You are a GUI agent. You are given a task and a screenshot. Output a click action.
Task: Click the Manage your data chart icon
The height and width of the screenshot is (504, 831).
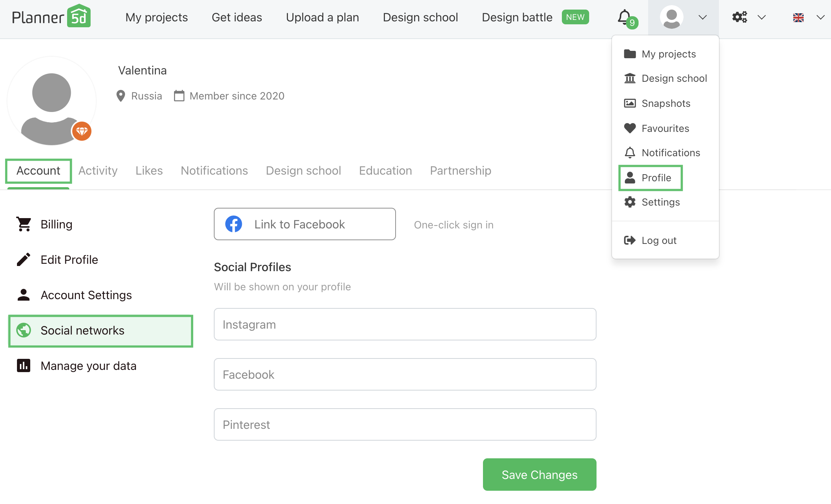click(x=24, y=365)
